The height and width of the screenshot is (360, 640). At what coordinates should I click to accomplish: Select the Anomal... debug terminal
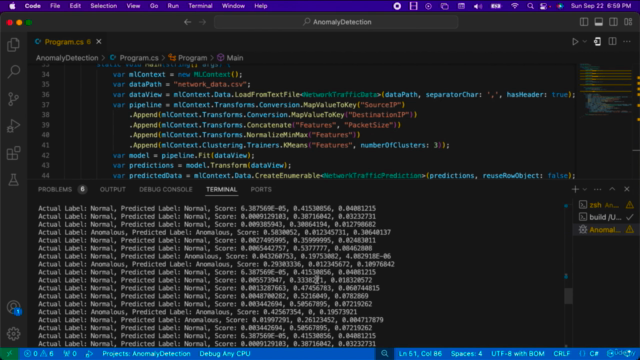pyautogui.click(x=606, y=230)
